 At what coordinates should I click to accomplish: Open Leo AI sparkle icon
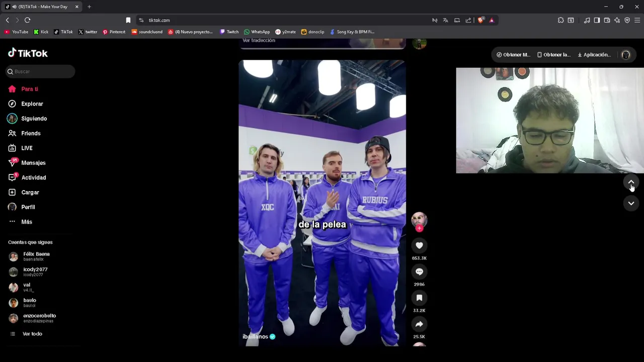(x=617, y=20)
